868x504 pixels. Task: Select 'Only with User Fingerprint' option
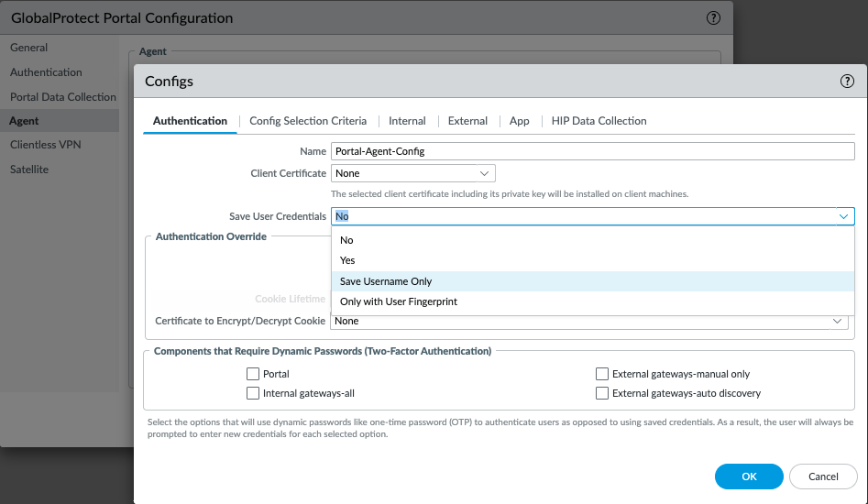click(592, 301)
